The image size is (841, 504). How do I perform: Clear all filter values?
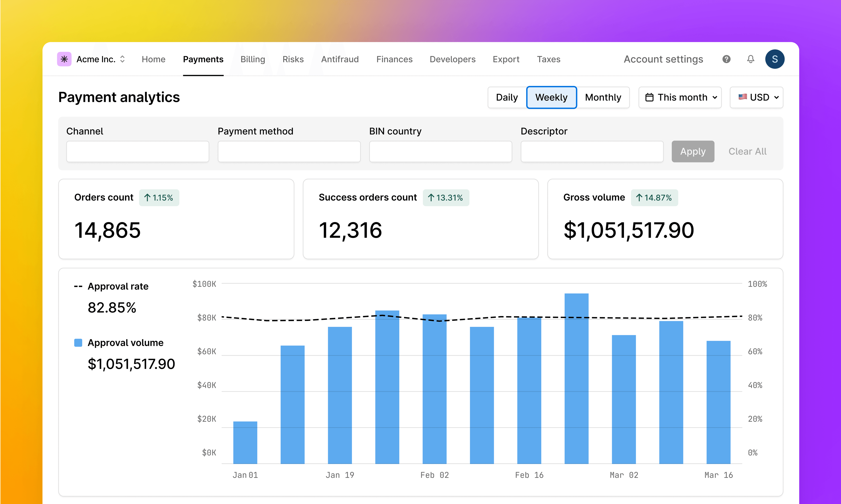point(747,151)
